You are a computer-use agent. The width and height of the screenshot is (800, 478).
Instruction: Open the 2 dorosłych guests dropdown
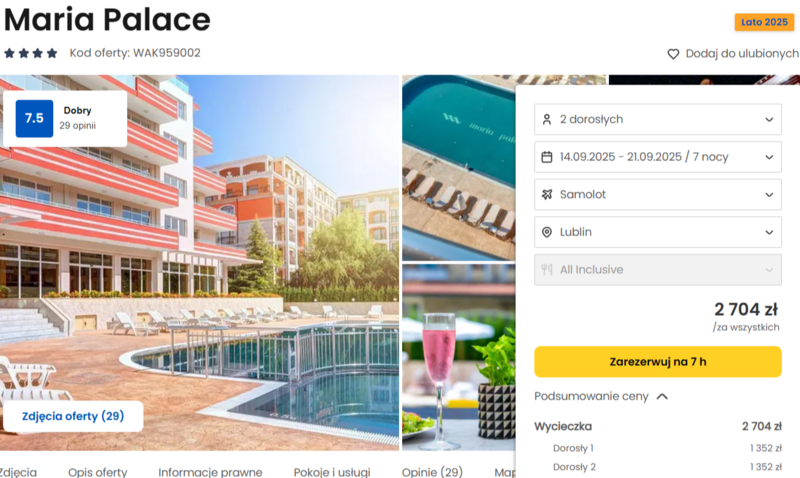click(x=658, y=119)
